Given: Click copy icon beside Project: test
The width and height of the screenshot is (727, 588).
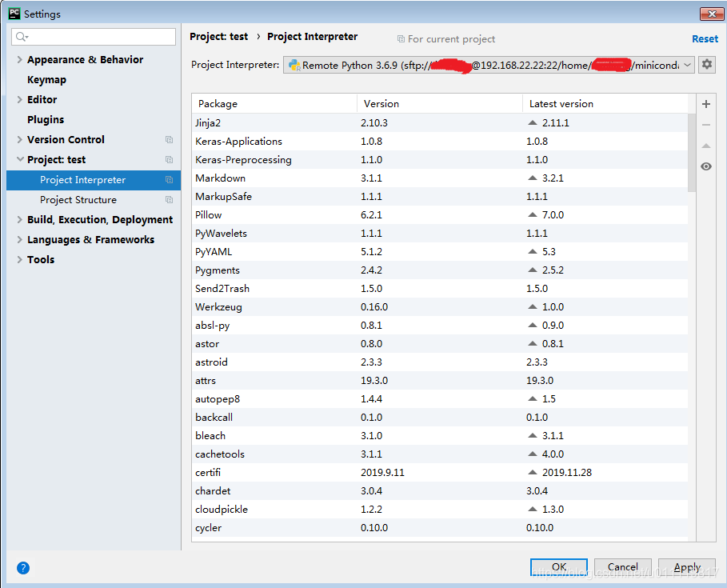Looking at the screenshot, I should 170,159.
